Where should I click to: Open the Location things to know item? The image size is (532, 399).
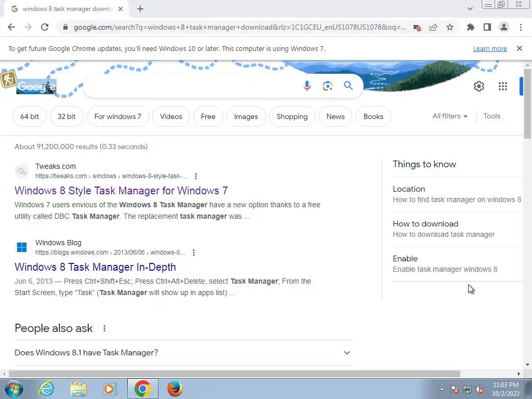click(457, 194)
